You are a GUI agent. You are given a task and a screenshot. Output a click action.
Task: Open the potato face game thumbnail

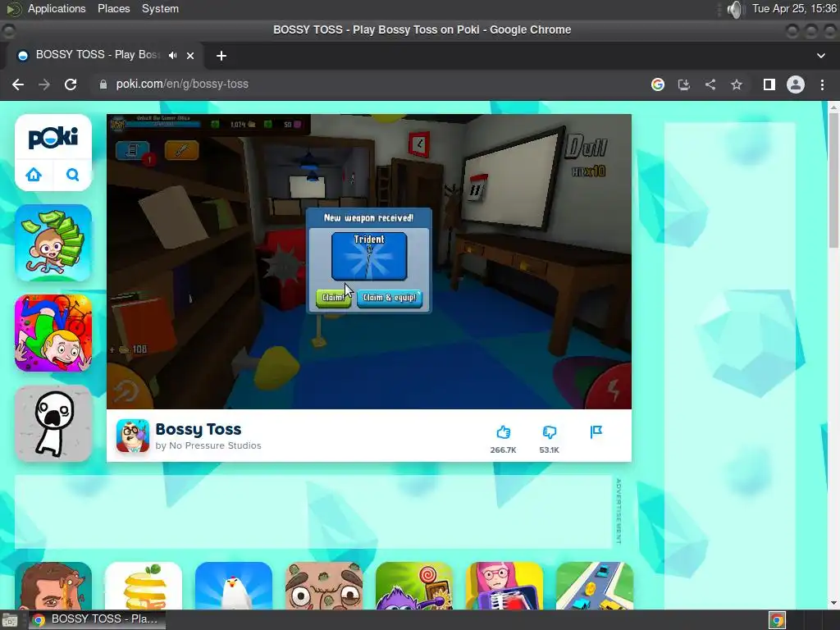click(324, 586)
